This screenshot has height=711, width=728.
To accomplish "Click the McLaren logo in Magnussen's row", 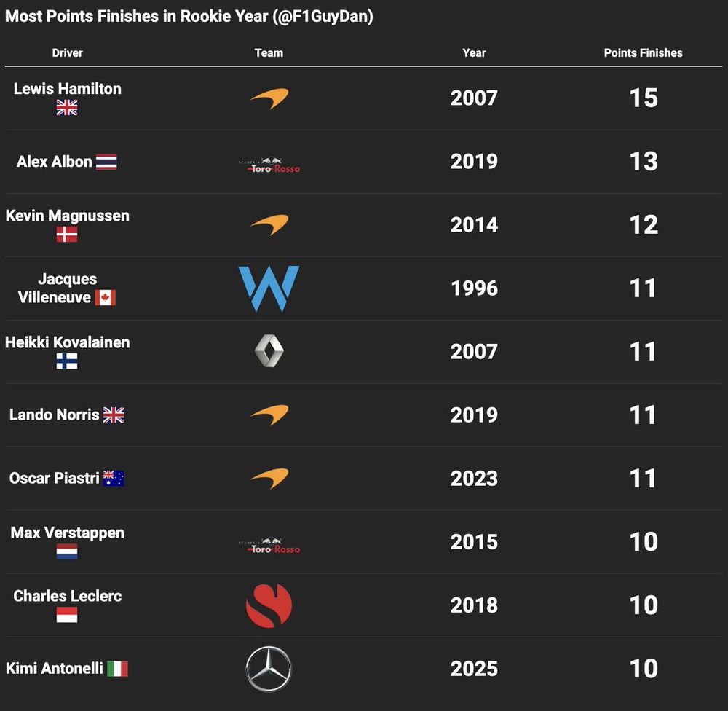I will [x=269, y=225].
